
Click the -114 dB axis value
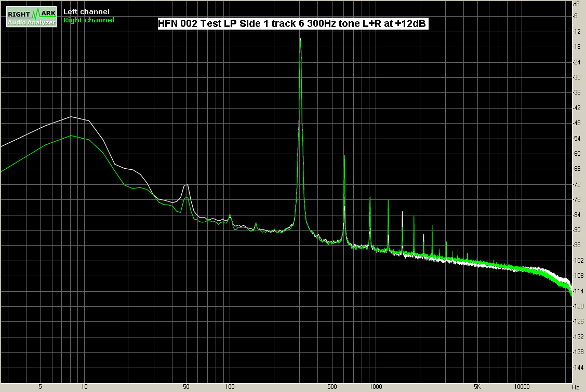(x=578, y=291)
